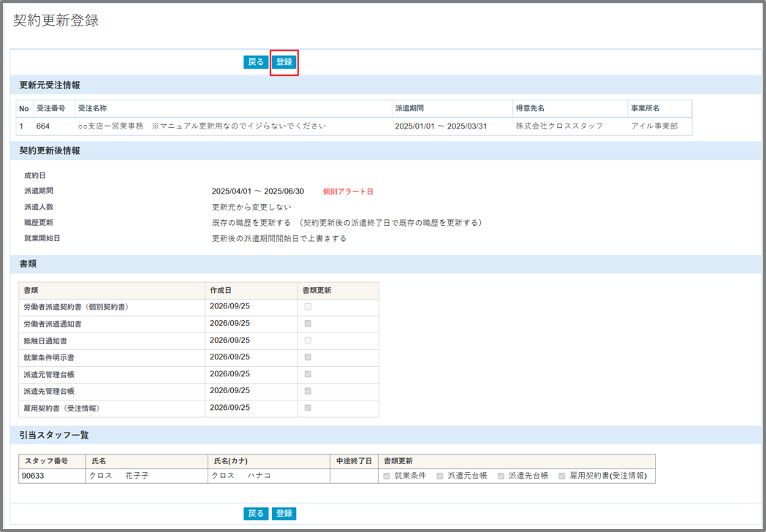
Task: Click the bottom 登録 button
Action: (x=284, y=514)
